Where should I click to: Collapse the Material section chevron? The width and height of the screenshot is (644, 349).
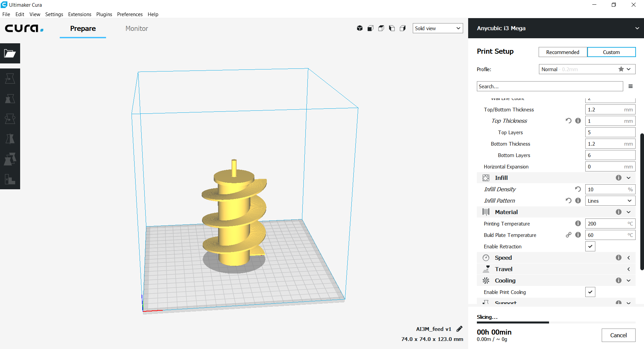point(629,212)
